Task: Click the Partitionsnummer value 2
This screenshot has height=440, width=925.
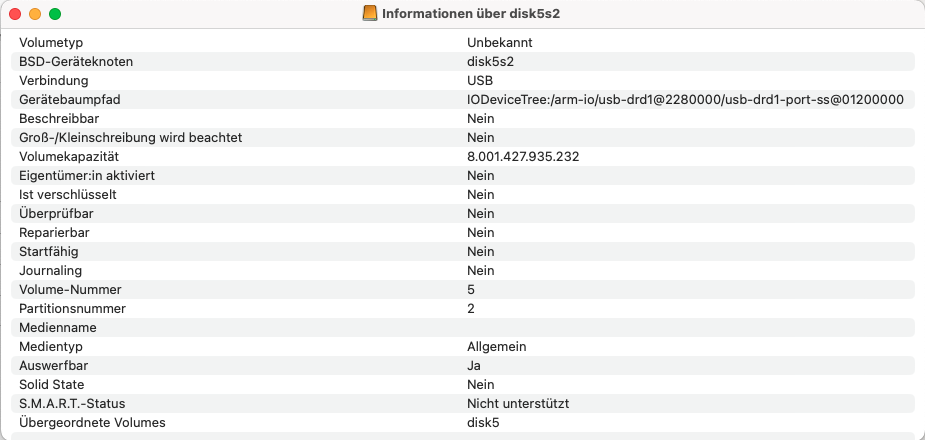Action: pos(471,308)
